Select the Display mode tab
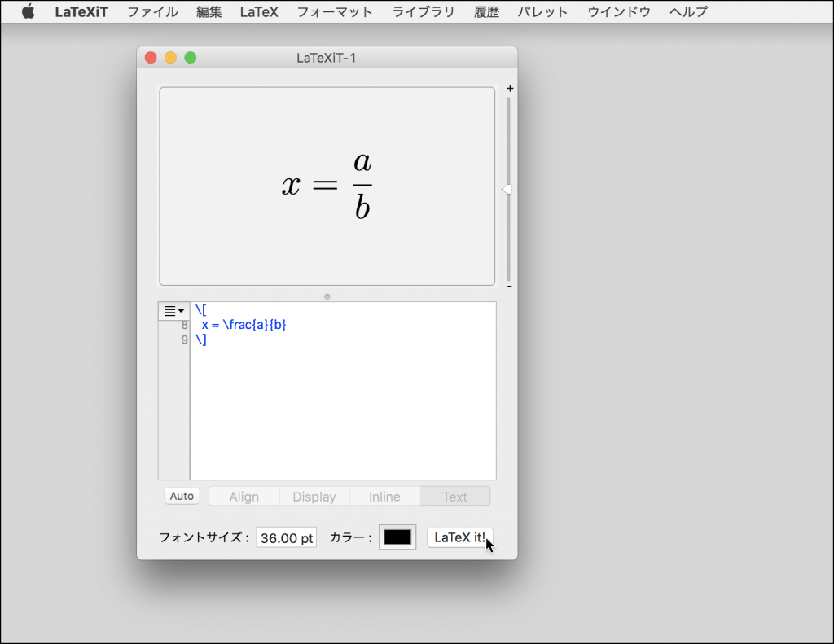This screenshot has width=834, height=644. click(x=314, y=497)
